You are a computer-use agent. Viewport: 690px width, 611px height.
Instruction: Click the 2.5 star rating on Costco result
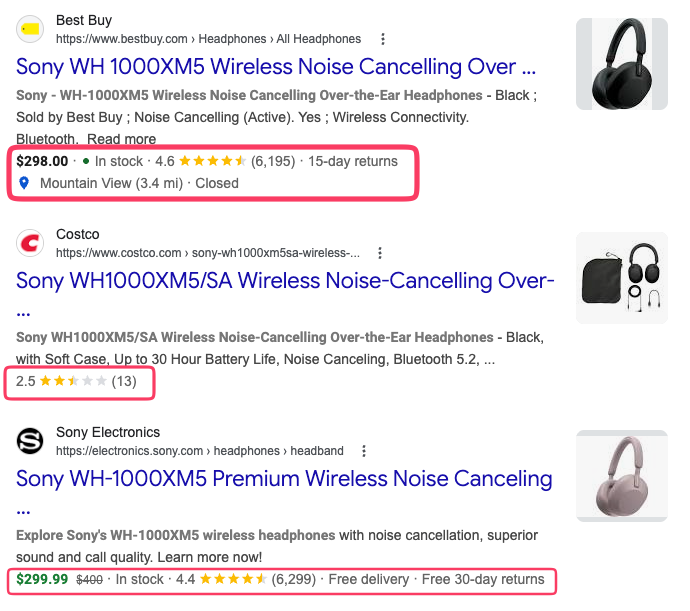coord(76,381)
